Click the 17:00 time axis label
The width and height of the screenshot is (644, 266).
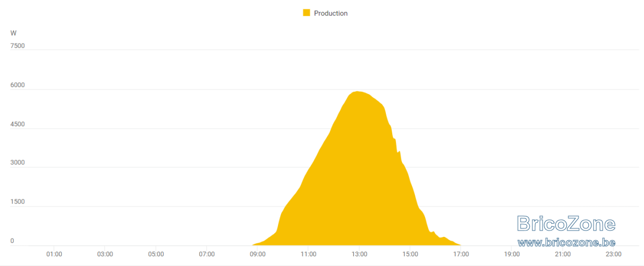(461, 254)
